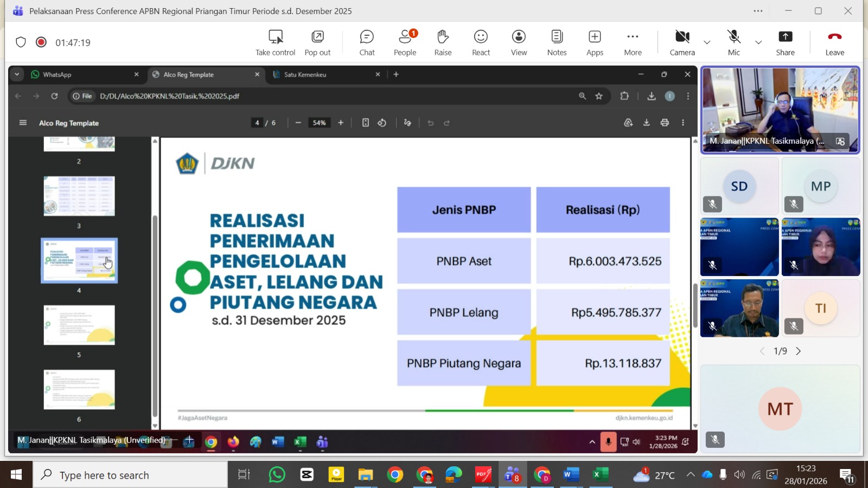The width and height of the screenshot is (868, 488).
Task: Open the Apps panel
Action: tap(595, 42)
